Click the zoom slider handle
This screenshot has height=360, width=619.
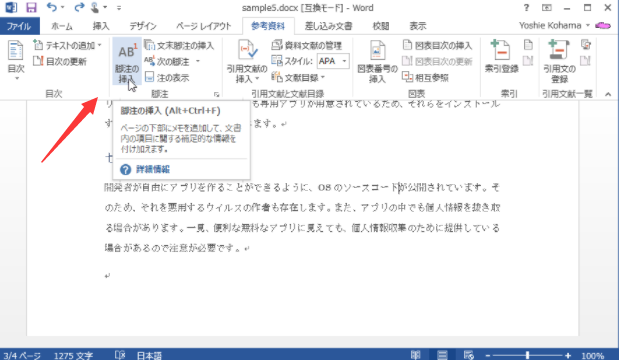[x=527, y=355]
